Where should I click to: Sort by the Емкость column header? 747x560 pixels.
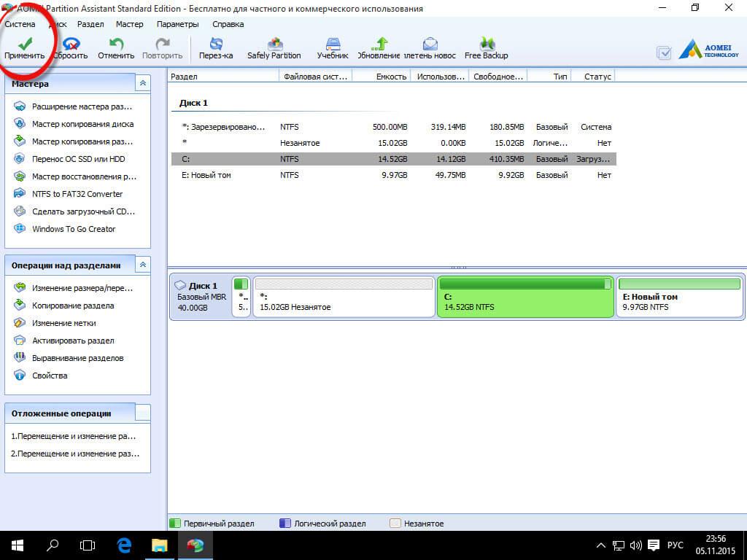pyautogui.click(x=381, y=76)
